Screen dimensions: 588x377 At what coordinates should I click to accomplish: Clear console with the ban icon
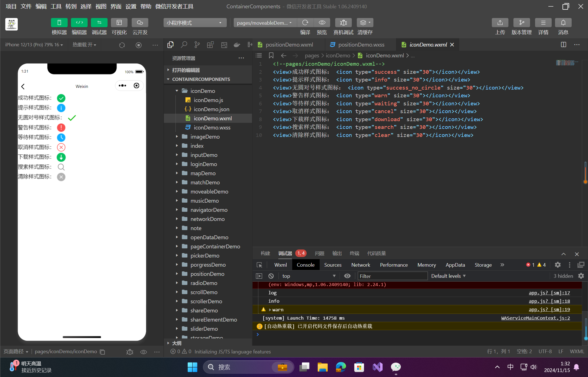[x=271, y=276]
